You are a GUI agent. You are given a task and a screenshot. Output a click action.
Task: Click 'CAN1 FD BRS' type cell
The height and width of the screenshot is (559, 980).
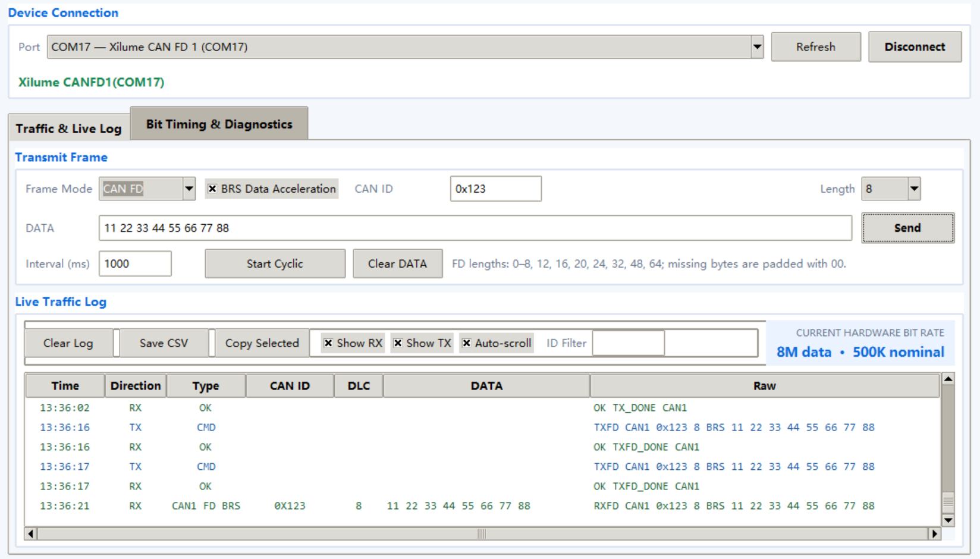[206, 506]
